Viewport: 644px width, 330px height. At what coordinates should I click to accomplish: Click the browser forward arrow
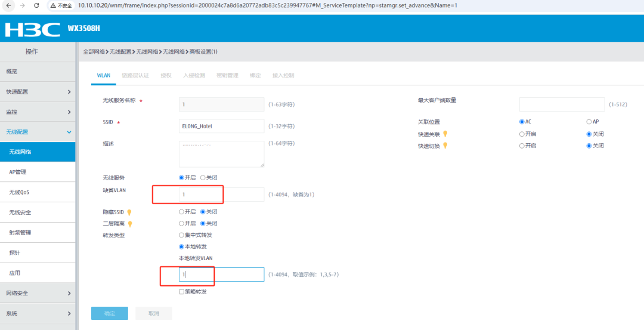(x=22, y=5)
